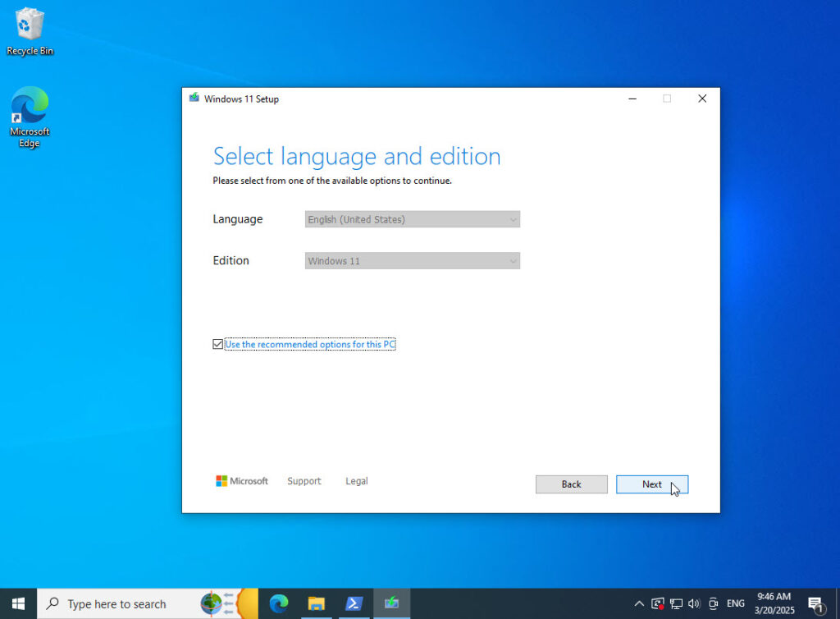Image resolution: width=840 pixels, height=619 pixels.
Task: Open the Language dropdown
Action: tap(412, 219)
